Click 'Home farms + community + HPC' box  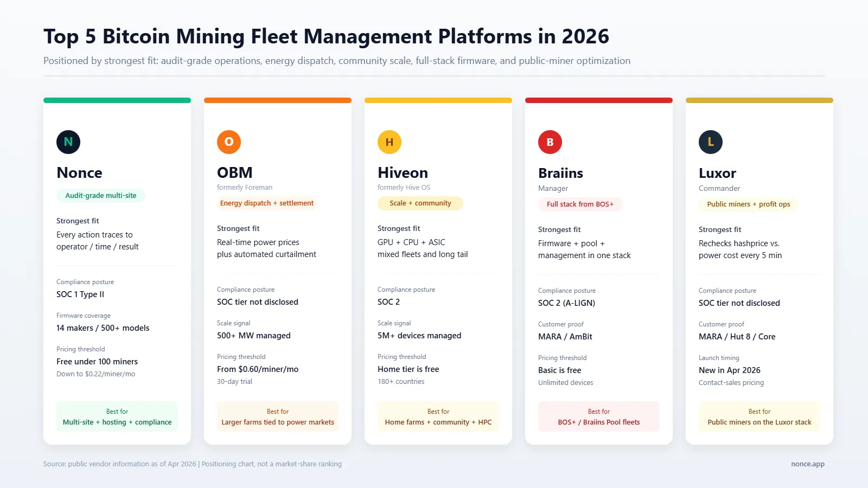click(x=438, y=416)
